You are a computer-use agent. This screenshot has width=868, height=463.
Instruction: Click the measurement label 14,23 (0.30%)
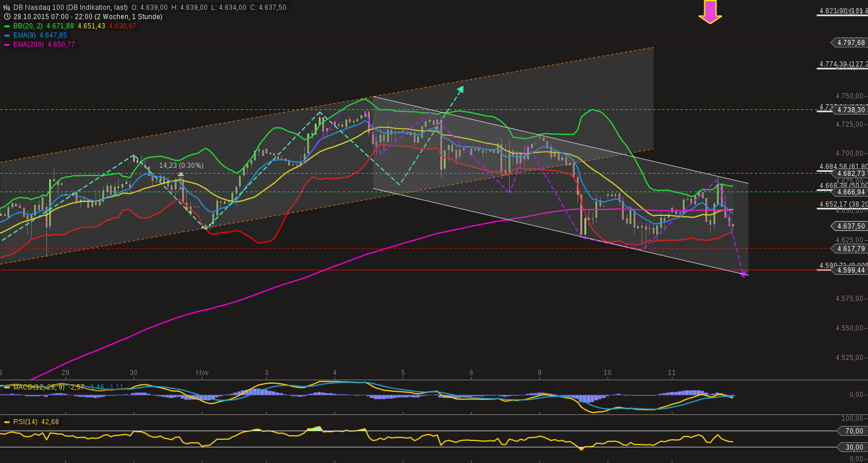pos(181,166)
